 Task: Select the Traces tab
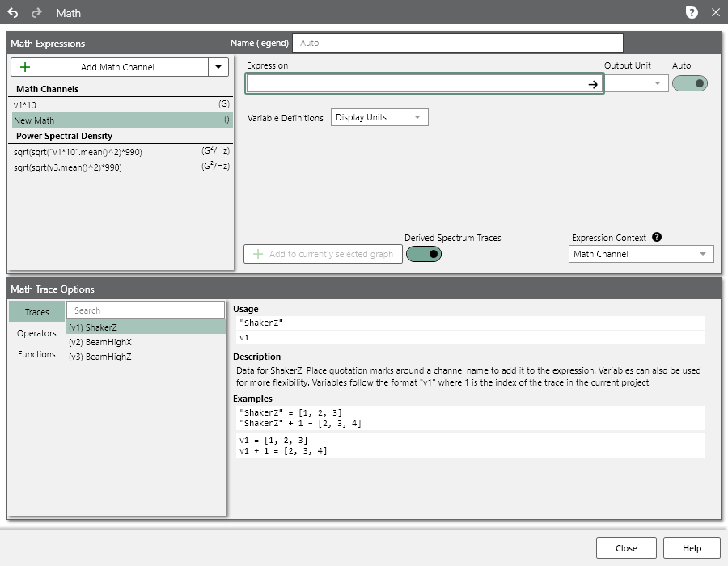(x=36, y=312)
